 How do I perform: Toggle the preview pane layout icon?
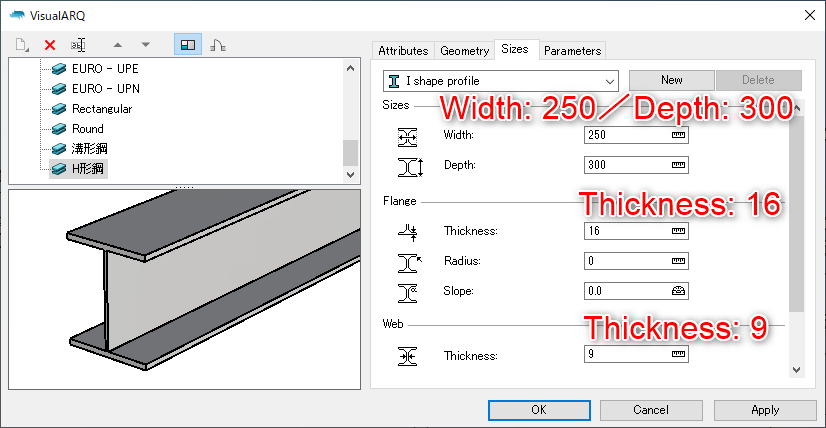point(188,45)
